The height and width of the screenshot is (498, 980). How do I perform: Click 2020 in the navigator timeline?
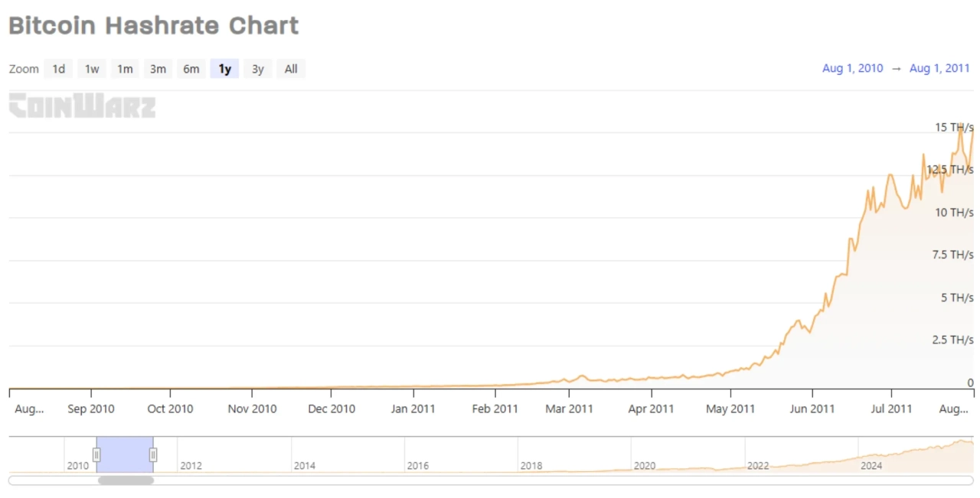point(645,465)
